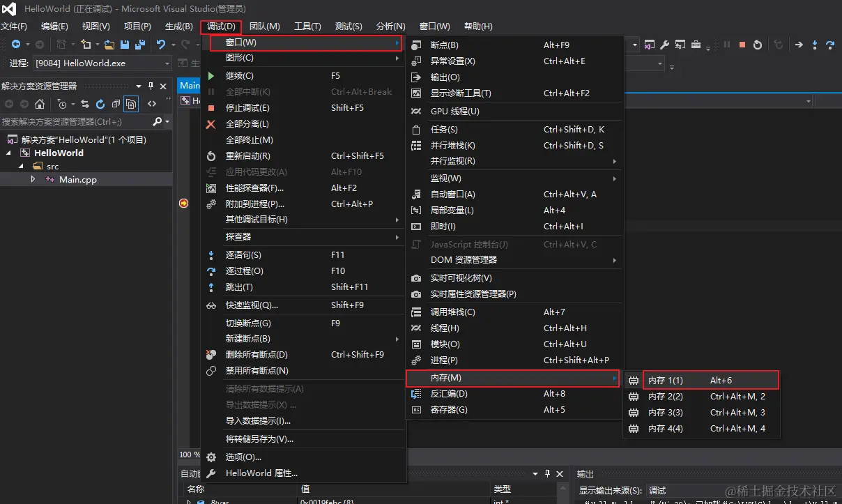Click the New Project toolbar icon
The image size is (842, 504).
[85, 45]
